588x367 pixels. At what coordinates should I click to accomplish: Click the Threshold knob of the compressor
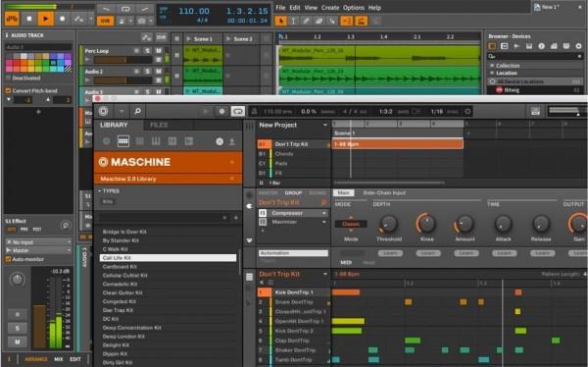[x=389, y=224]
